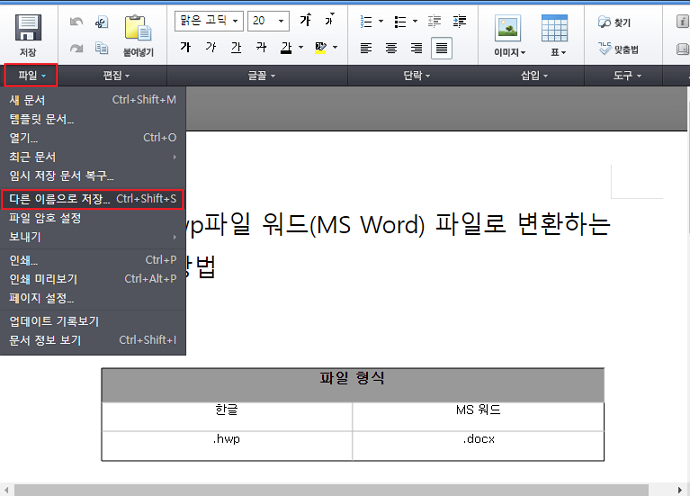Open the 편집 group menu
690x496 pixels.
click(116, 76)
